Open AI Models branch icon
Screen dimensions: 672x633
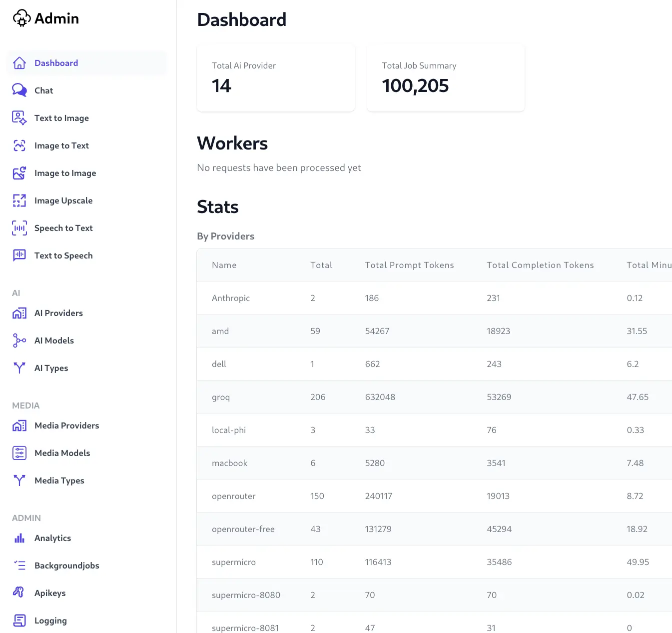pos(19,340)
